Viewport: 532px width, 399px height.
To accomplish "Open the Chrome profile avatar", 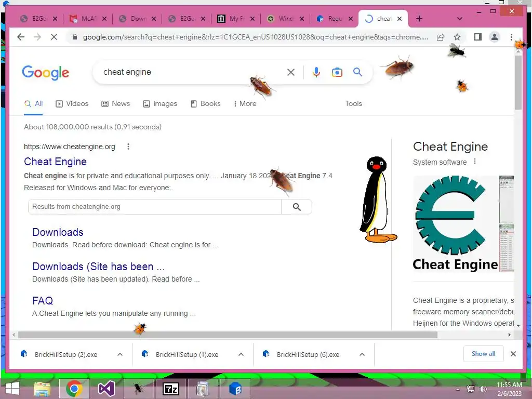I will (495, 37).
